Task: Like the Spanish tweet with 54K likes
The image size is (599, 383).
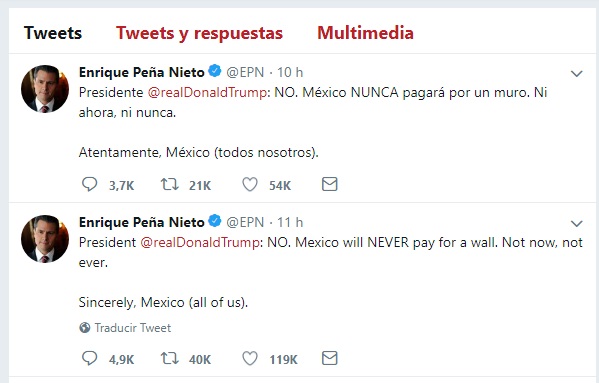Action: [250, 184]
